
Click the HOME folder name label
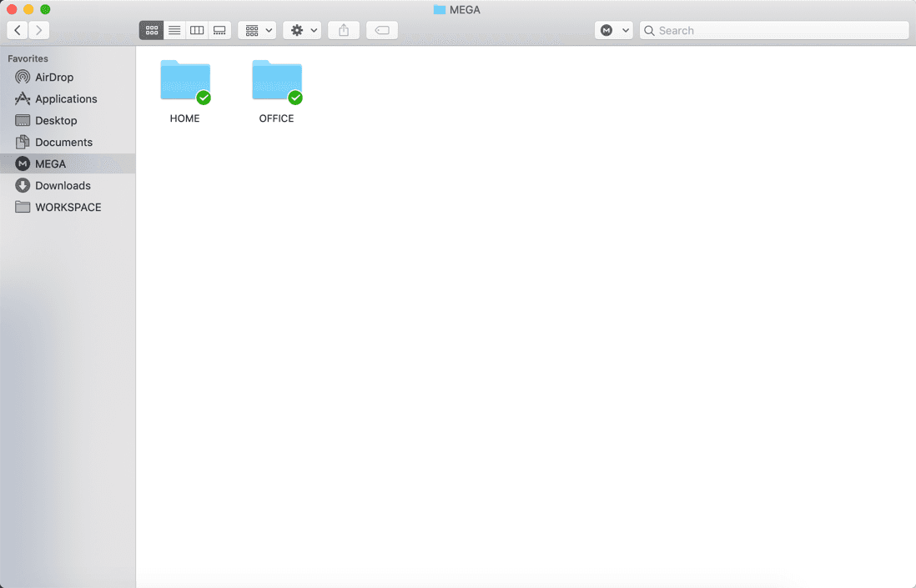click(184, 118)
